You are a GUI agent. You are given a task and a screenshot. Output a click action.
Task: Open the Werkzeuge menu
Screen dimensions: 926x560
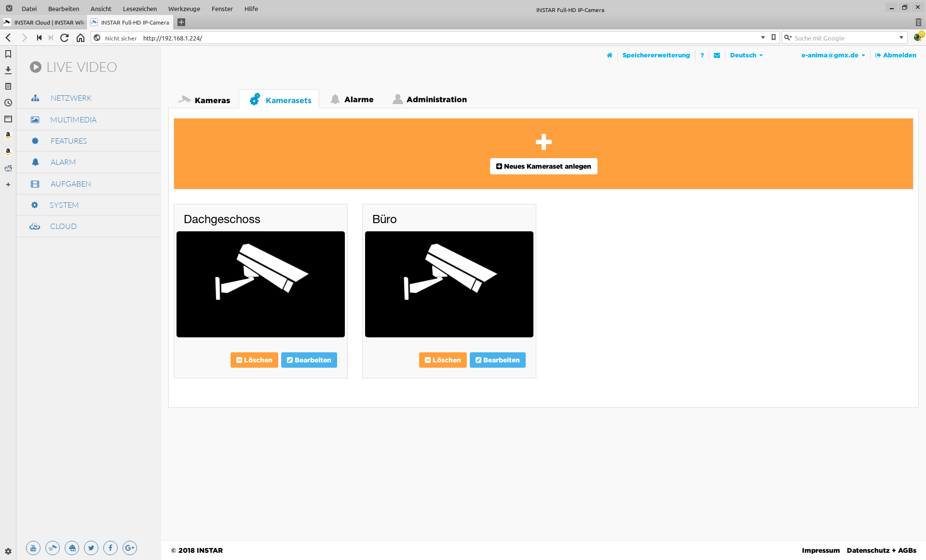pos(184,9)
